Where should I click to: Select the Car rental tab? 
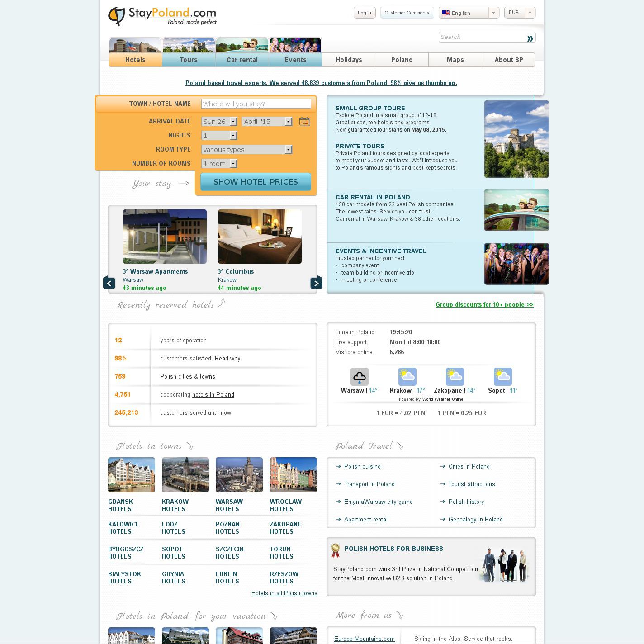click(242, 60)
